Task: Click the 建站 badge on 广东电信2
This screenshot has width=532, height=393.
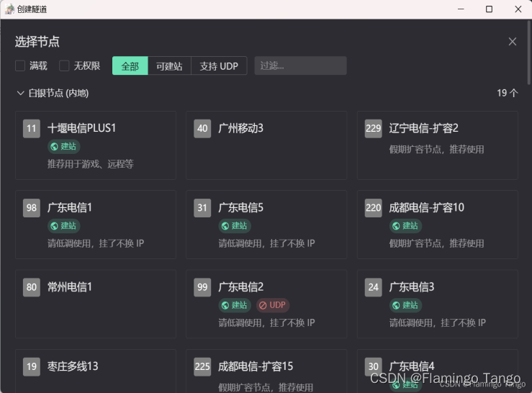Action: pyautogui.click(x=235, y=305)
